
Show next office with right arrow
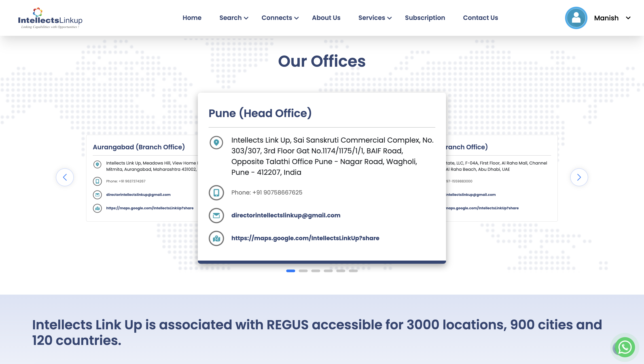pyautogui.click(x=579, y=177)
